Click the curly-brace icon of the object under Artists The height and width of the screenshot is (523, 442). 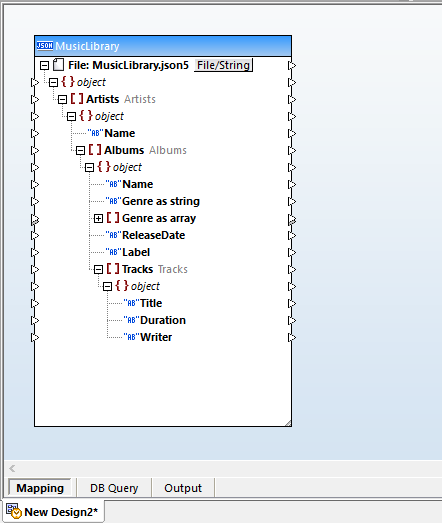click(x=86, y=116)
